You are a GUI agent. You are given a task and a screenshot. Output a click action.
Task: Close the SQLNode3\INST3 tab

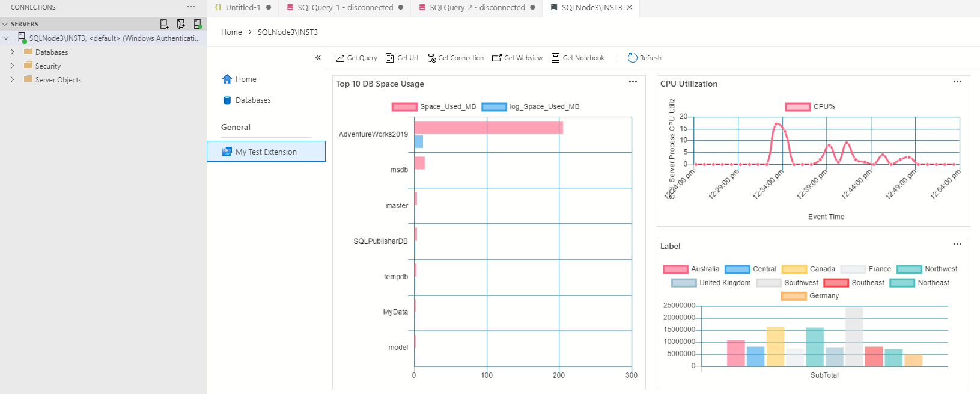[x=630, y=7]
